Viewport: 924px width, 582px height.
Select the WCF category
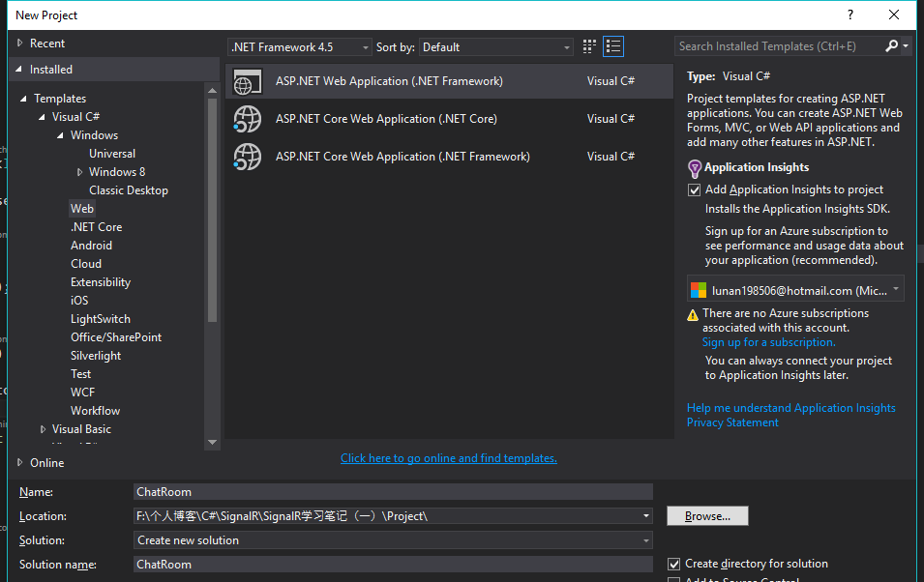[x=82, y=393]
